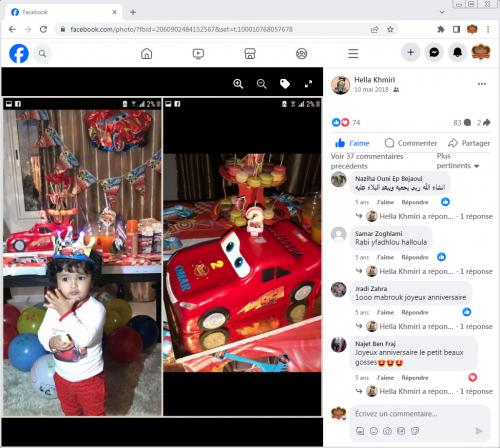Viewport: 500px width, 448px height.
Task: Zoom in on the photo
Action: pos(238,84)
